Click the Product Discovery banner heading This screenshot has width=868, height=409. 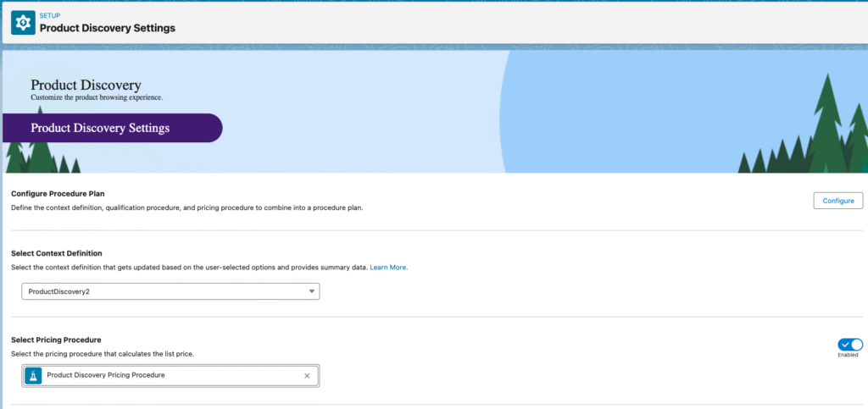pos(86,85)
